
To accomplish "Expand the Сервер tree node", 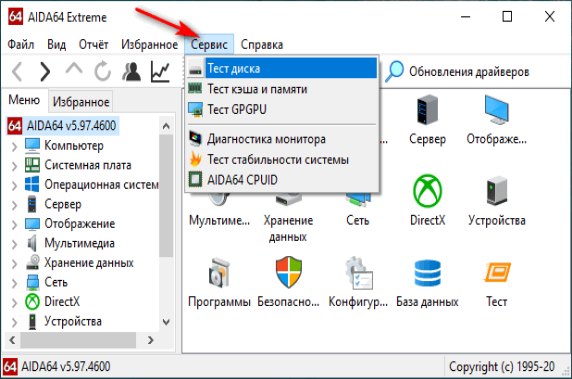I will [x=14, y=205].
